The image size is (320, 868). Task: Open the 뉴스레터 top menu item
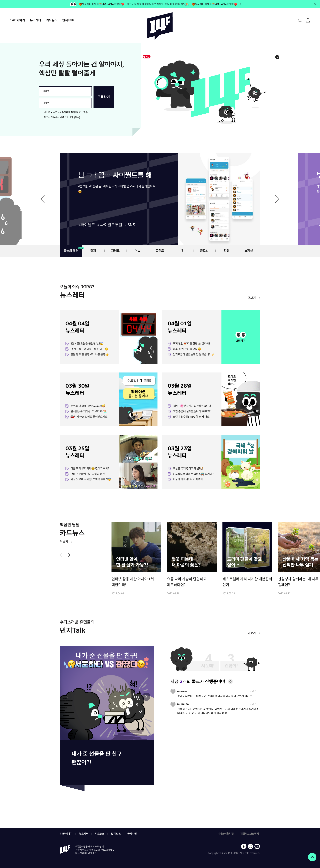[x=35, y=20]
